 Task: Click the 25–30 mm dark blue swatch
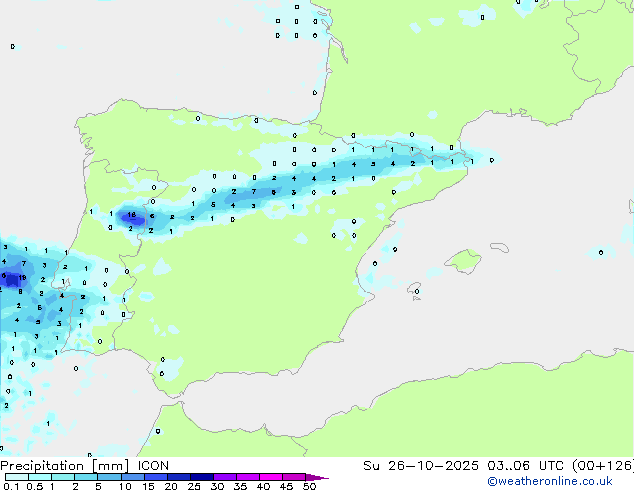[201, 477]
